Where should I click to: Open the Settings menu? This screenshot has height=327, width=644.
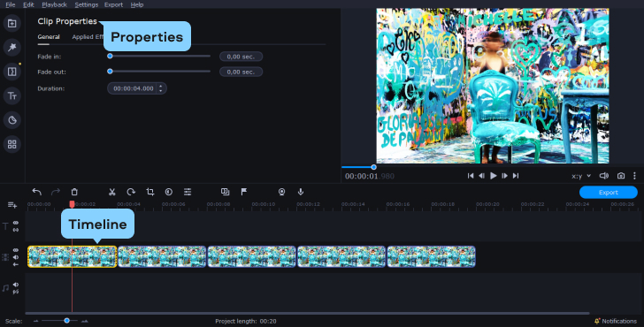(87, 4)
